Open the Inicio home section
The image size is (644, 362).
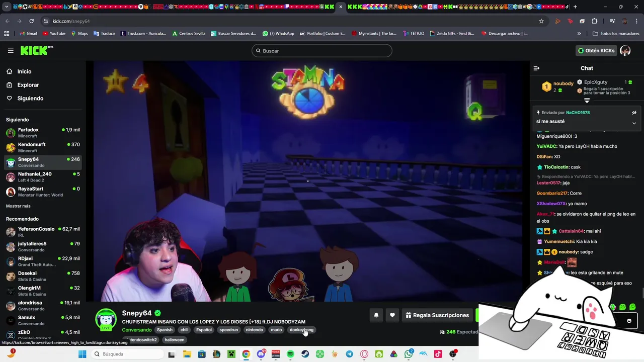pyautogui.click(x=24, y=71)
